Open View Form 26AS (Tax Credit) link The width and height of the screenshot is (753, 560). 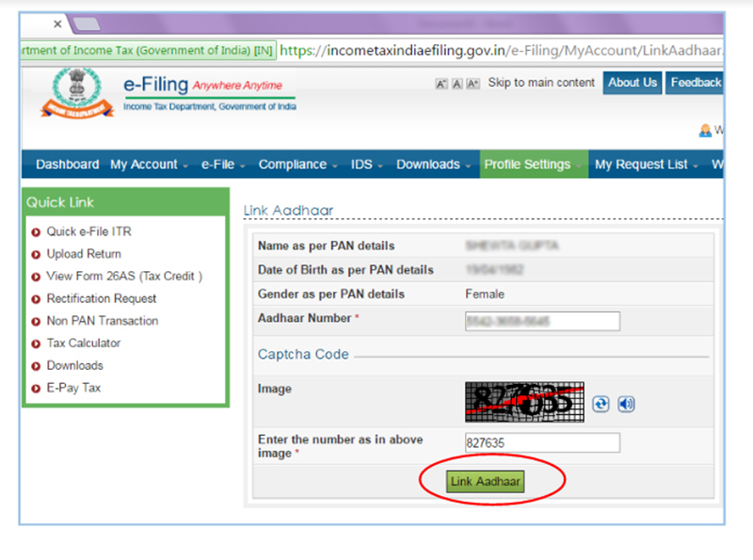(x=123, y=277)
